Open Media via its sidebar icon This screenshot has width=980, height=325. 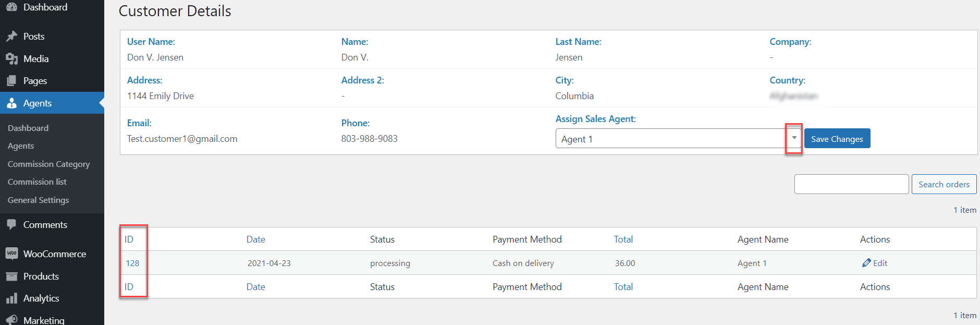[11, 59]
